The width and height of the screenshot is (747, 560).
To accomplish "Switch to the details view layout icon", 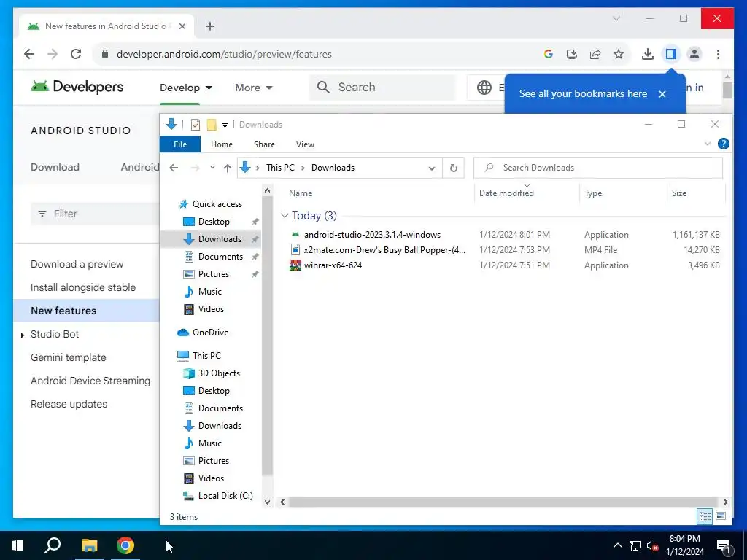I will coord(705,516).
